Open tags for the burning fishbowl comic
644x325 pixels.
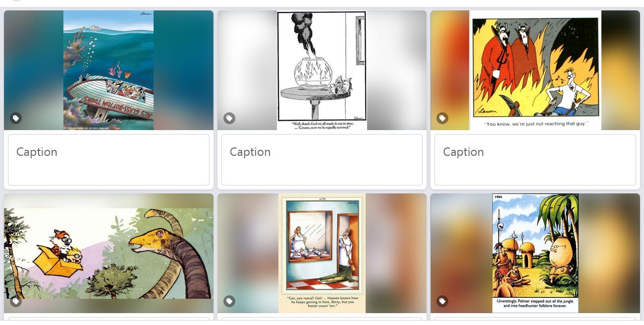click(x=229, y=118)
